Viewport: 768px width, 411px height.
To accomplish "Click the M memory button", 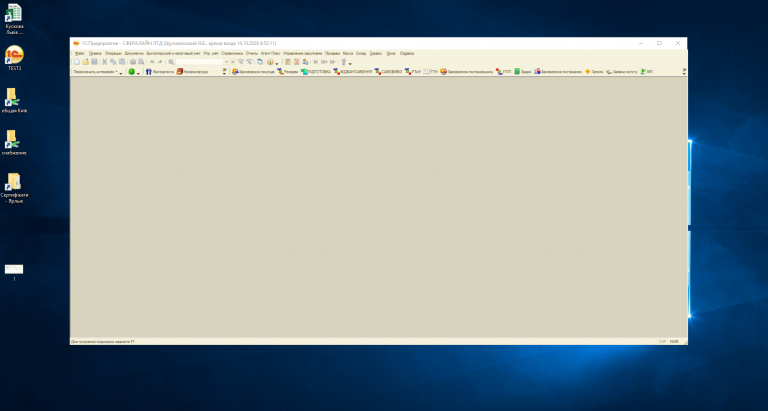I will point(315,62).
